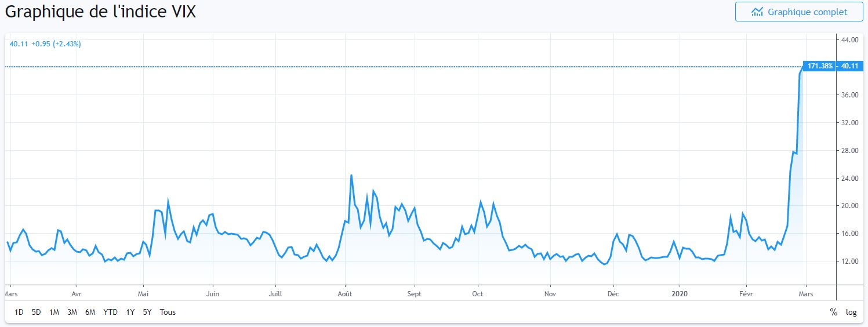Enable the log scale toggle
Image resolution: width=868 pixels, height=327 pixels.
point(851,312)
